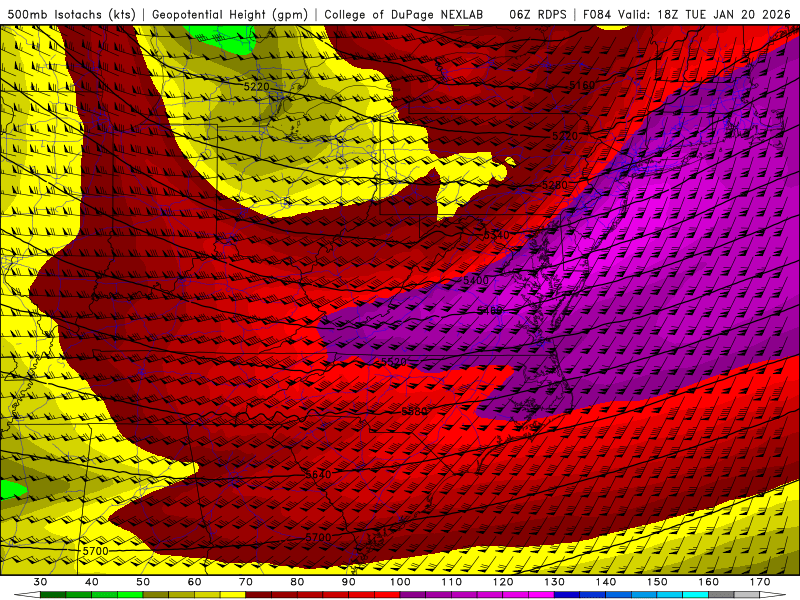This screenshot has height=600, width=800.
Task: Pick the 110 legend value
Action: tap(452, 582)
